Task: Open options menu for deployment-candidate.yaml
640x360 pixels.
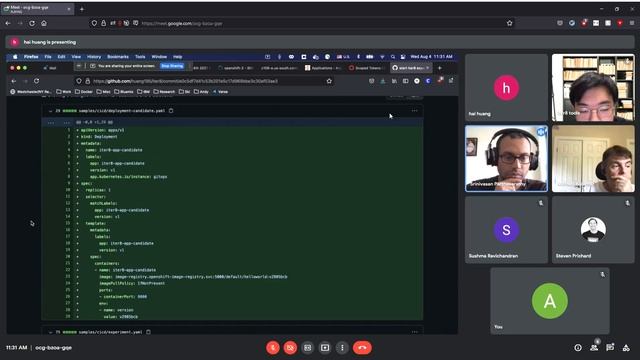Action: [x=415, y=111]
